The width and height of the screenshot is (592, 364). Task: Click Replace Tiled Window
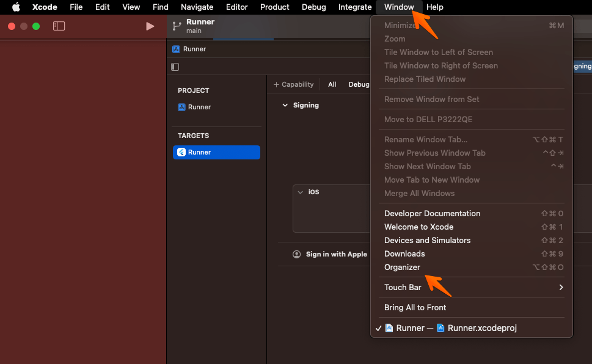(472, 79)
